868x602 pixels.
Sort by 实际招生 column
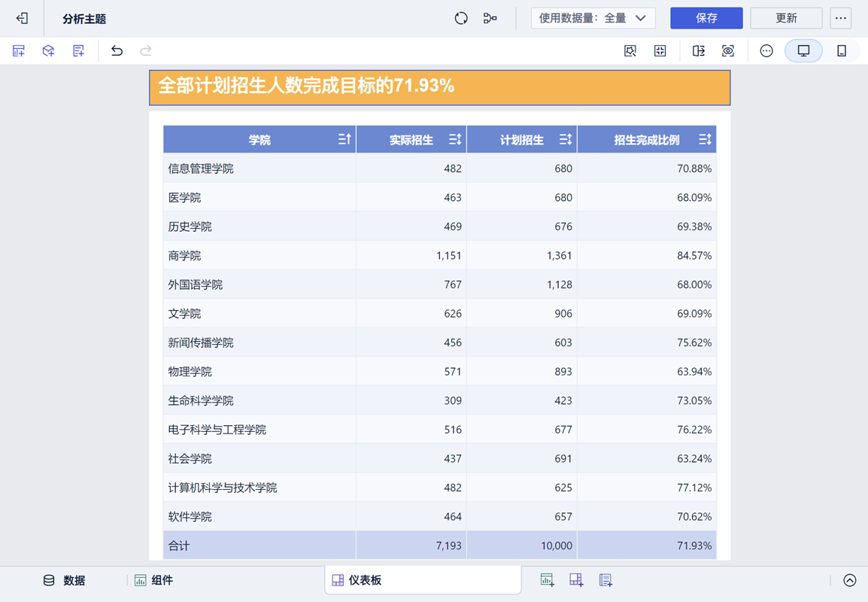454,139
